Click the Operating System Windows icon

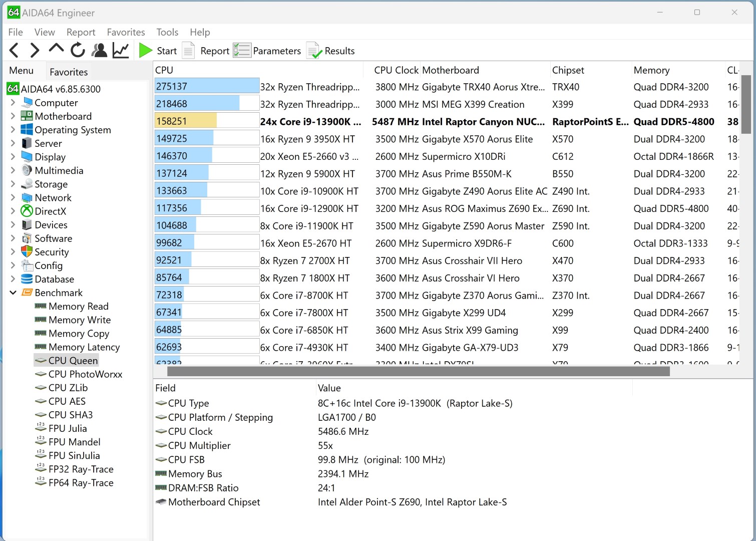(x=27, y=130)
